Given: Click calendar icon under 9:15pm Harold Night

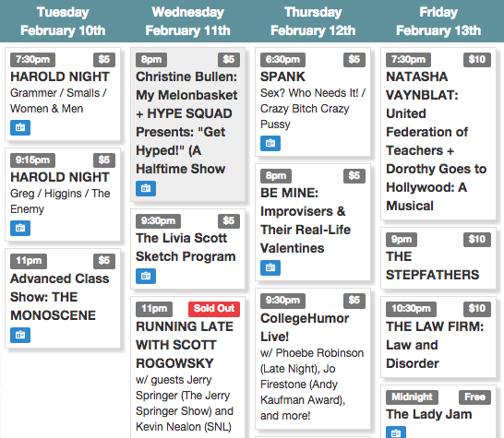Looking at the screenshot, I should pos(20,228).
